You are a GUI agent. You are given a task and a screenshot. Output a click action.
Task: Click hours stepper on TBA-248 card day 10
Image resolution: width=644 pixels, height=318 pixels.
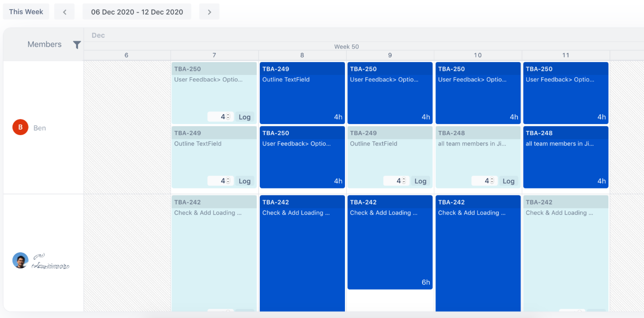pos(492,181)
